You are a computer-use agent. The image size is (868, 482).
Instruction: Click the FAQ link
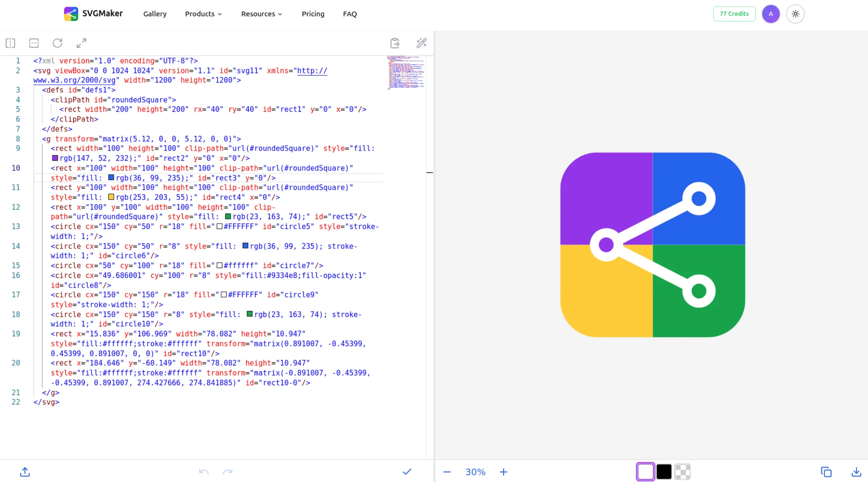(350, 14)
